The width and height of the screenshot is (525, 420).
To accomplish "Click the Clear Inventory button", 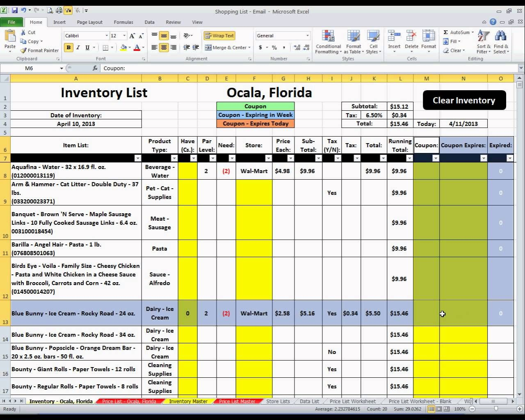I will (464, 100).
